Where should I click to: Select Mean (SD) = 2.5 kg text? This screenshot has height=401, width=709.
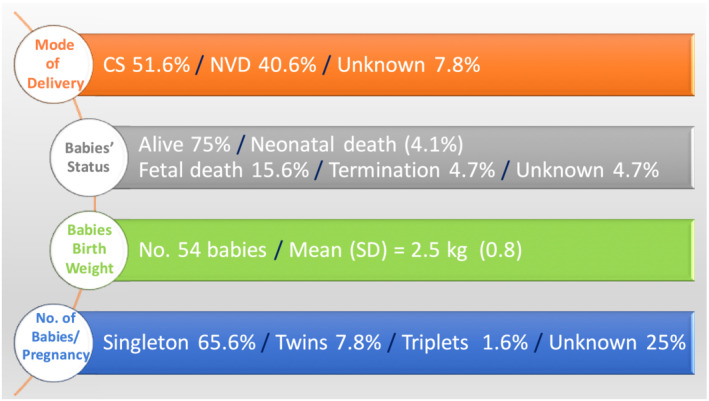click(x=378, y=250)
